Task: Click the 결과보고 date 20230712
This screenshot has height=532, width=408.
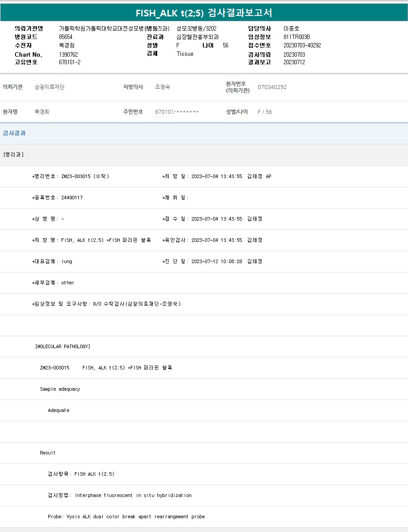Action: click(294, 62)
